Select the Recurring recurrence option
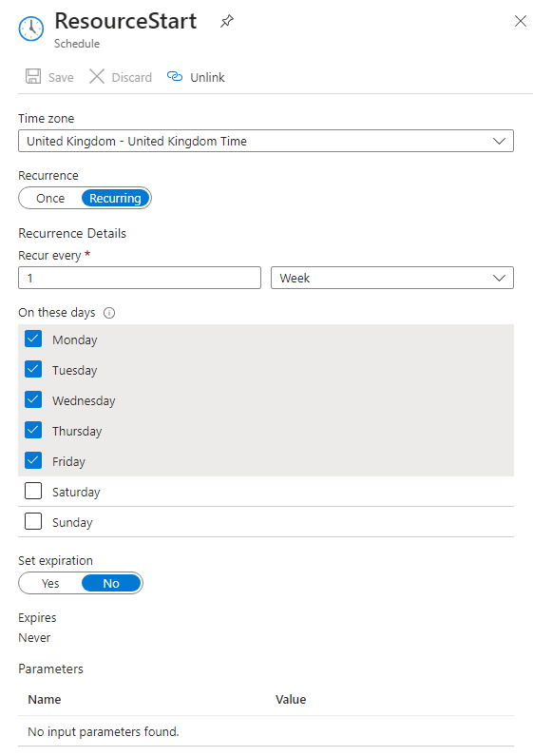The height and width of the screenshot is (756, 533). tap(115, 198)
